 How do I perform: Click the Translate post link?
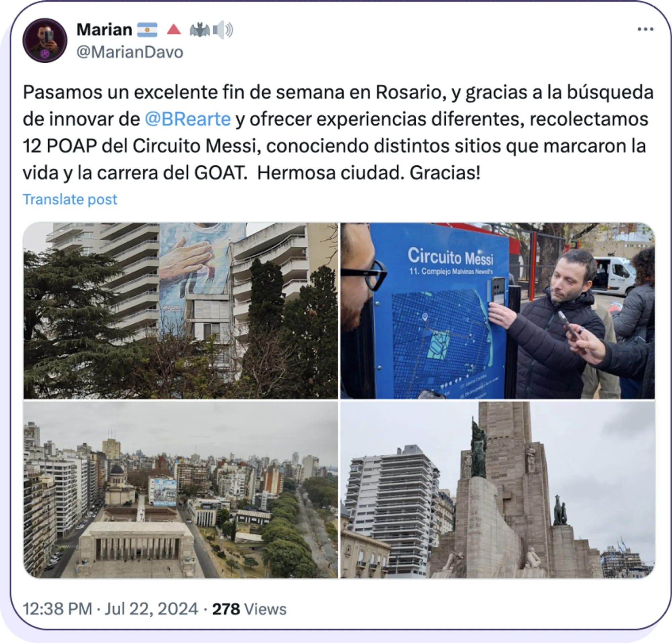click(x=70, y=199)
